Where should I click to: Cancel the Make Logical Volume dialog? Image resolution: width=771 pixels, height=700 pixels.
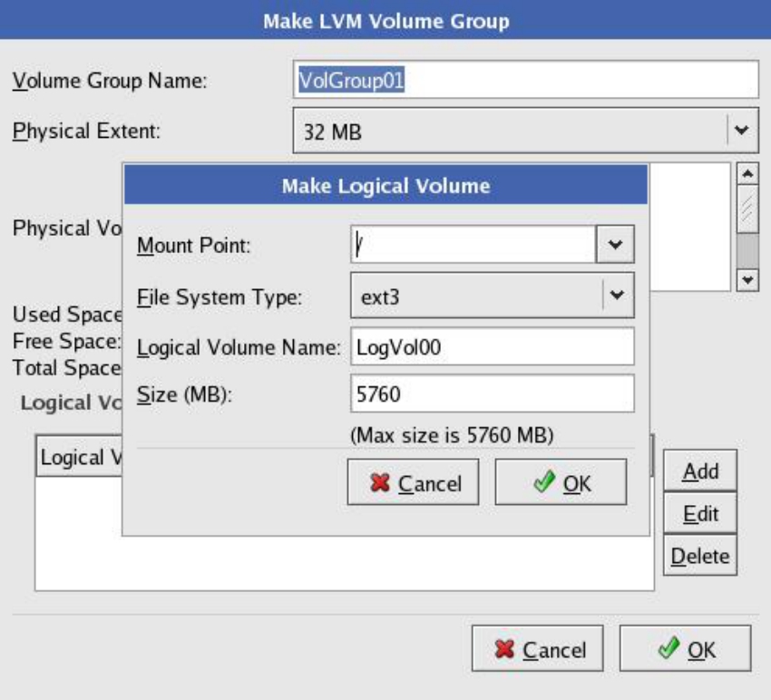(414, 482)
